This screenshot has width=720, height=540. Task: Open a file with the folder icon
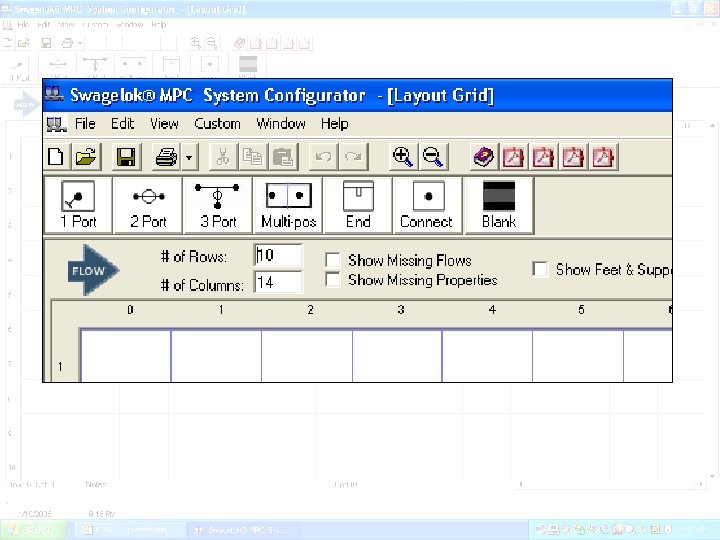pos(86,157)
